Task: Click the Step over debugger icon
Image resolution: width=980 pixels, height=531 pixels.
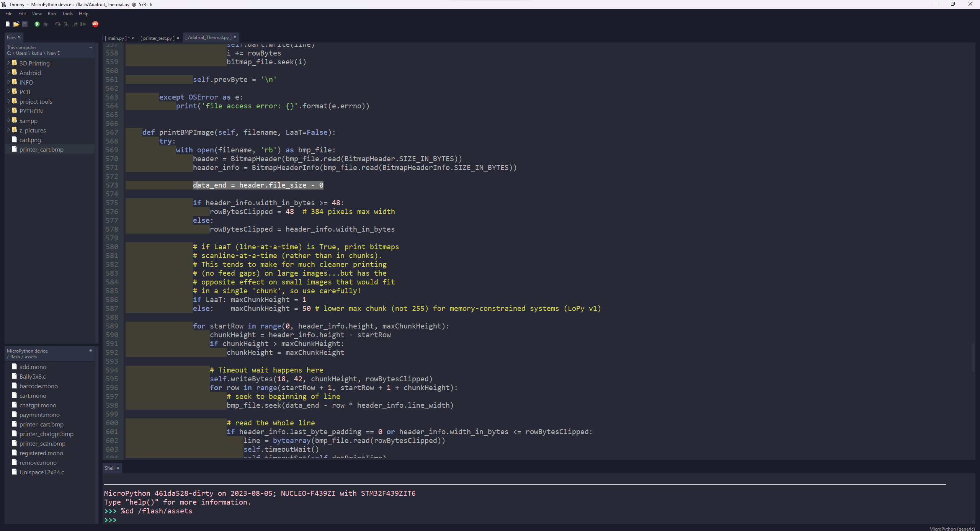Action: click(57, 24)
